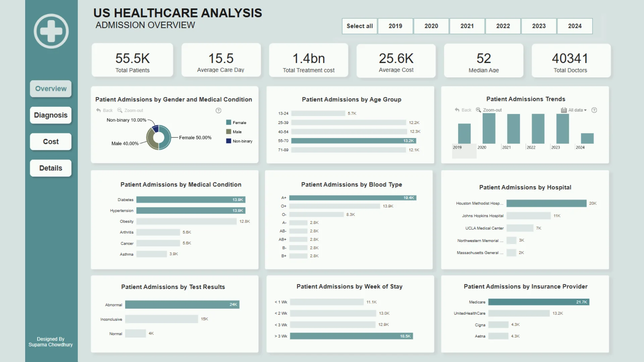This screenshot has height=362, width=644.
Task: Open the Diagnosis page
Action: pyautogui.click(x=51, y=115)
